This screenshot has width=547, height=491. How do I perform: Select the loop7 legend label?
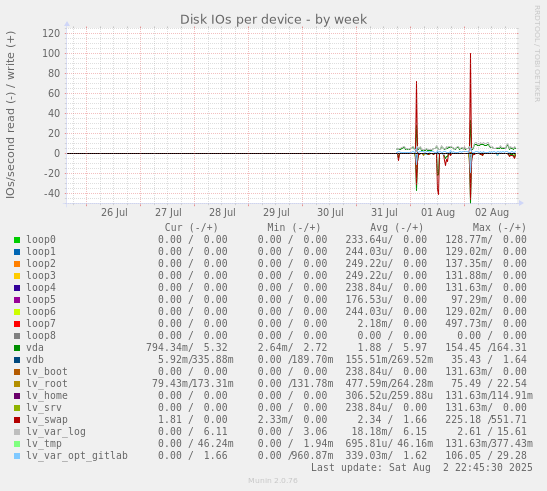pos(41,323)
